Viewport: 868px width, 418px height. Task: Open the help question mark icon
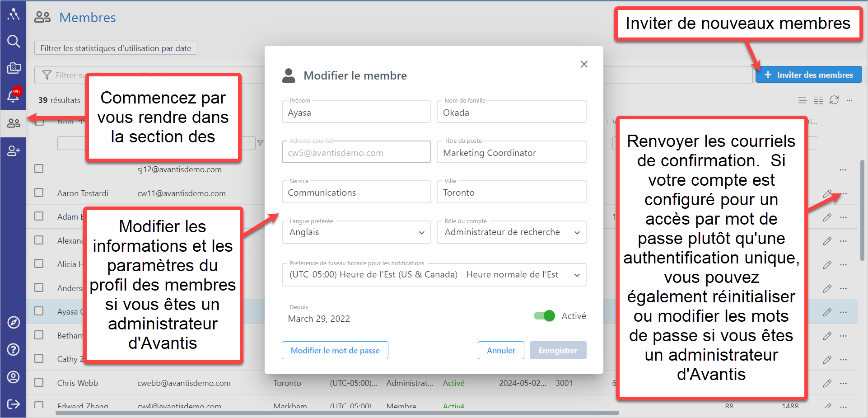click(x=14, y=350)
